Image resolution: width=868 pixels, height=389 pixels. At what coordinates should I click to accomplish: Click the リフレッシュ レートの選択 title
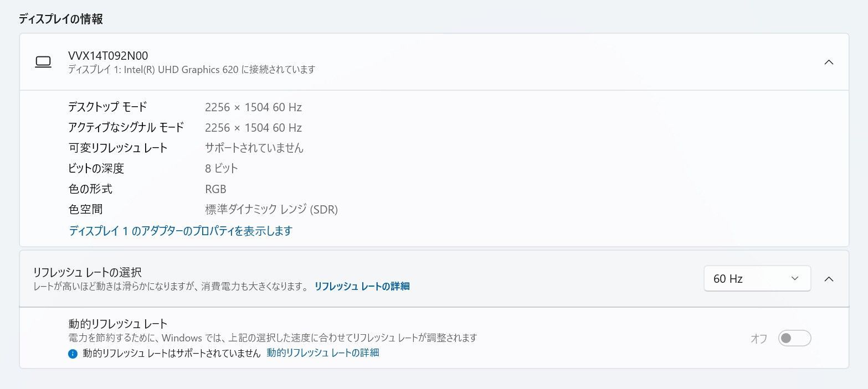tap(88, 272)
